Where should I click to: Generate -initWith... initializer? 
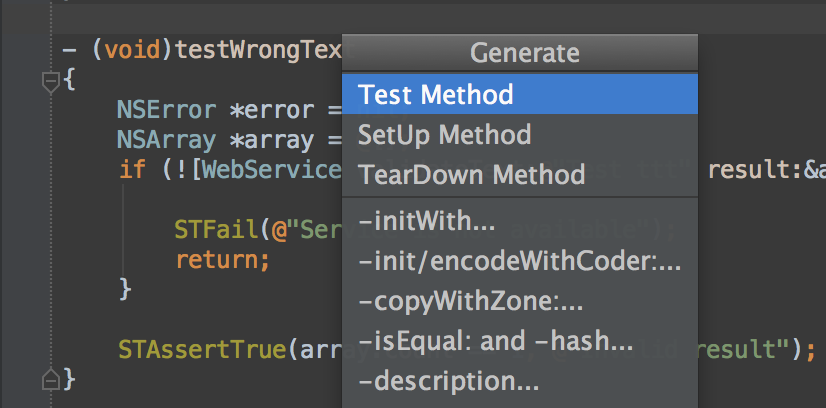[520, 222]
